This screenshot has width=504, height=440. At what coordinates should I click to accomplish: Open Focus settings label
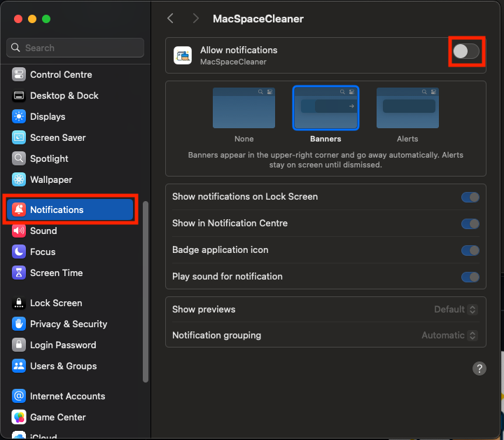43,252
